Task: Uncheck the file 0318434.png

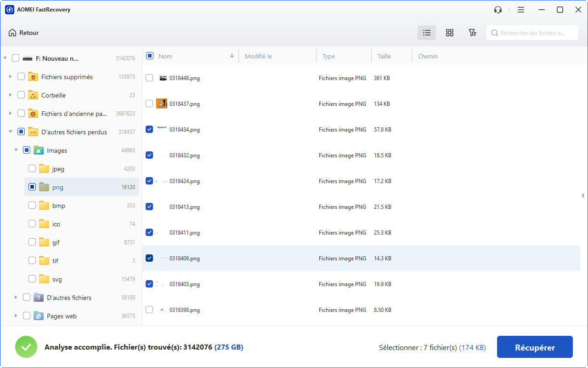Action: [149, 130]
